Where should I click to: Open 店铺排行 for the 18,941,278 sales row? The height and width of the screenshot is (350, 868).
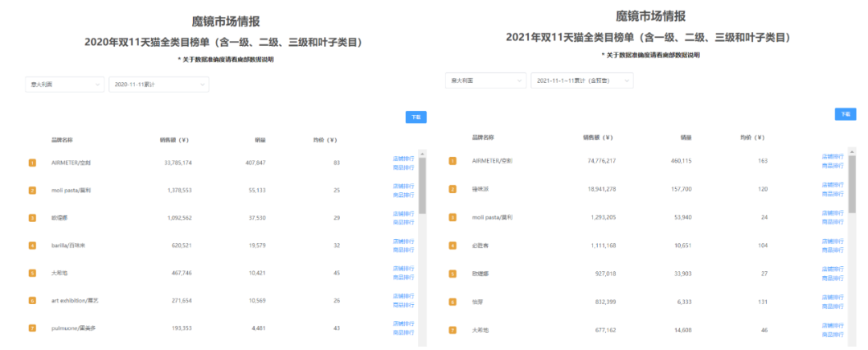pyautogui.click(x=833, y=185)
